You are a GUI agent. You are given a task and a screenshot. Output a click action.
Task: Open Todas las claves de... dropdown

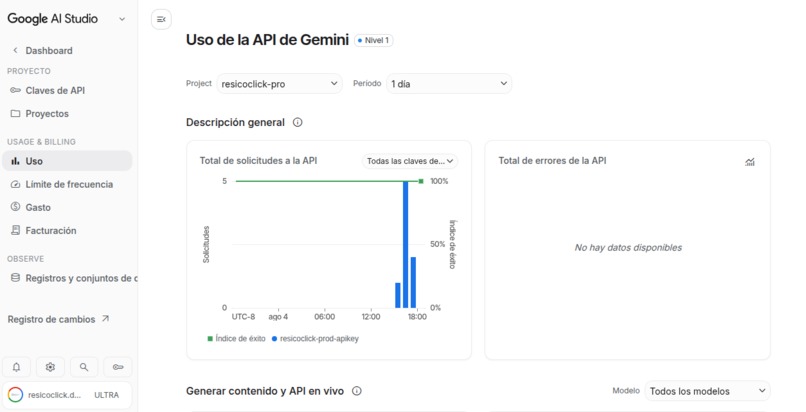point(410,161)
